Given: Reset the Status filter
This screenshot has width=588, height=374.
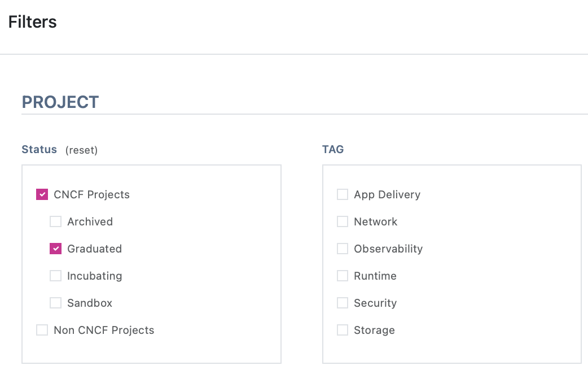Looking at the screenshot, I should point(81,150).
